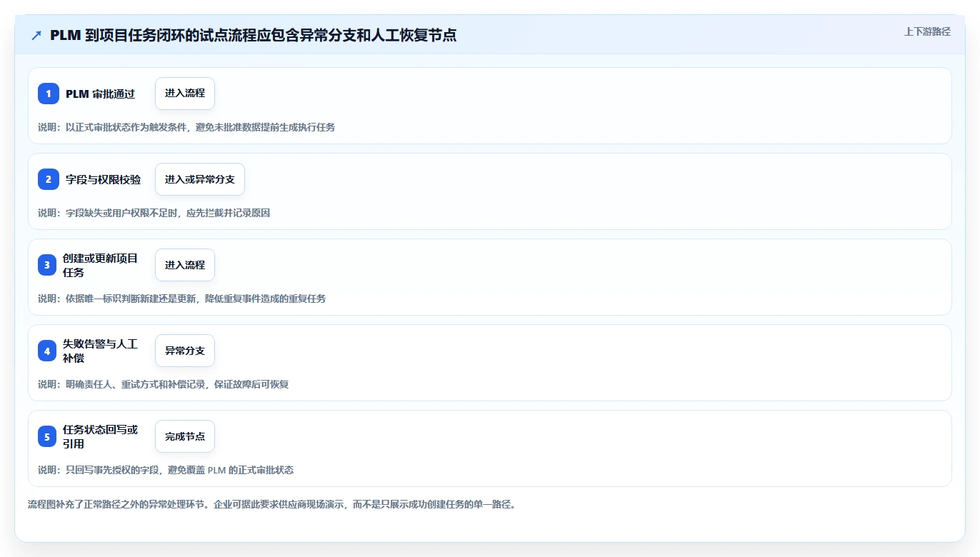Click the arrow icon beside the PLM title

pos(36,35)
